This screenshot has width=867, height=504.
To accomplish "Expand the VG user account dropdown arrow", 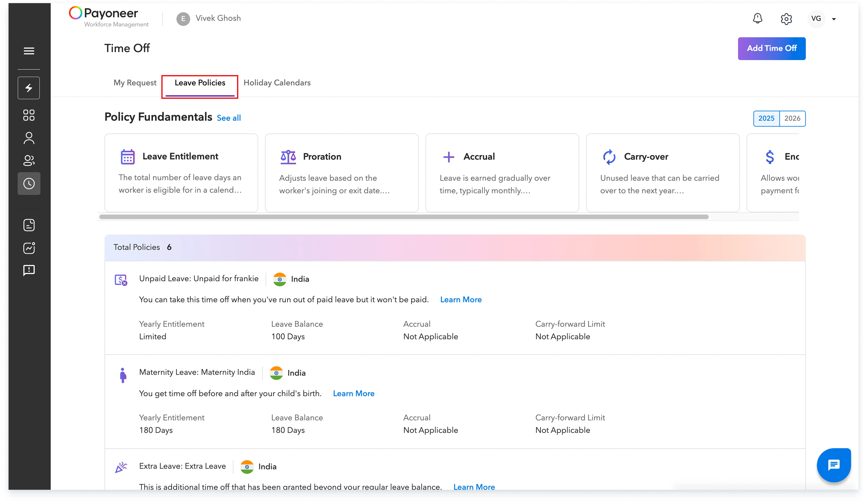I will tap(834, 19).
